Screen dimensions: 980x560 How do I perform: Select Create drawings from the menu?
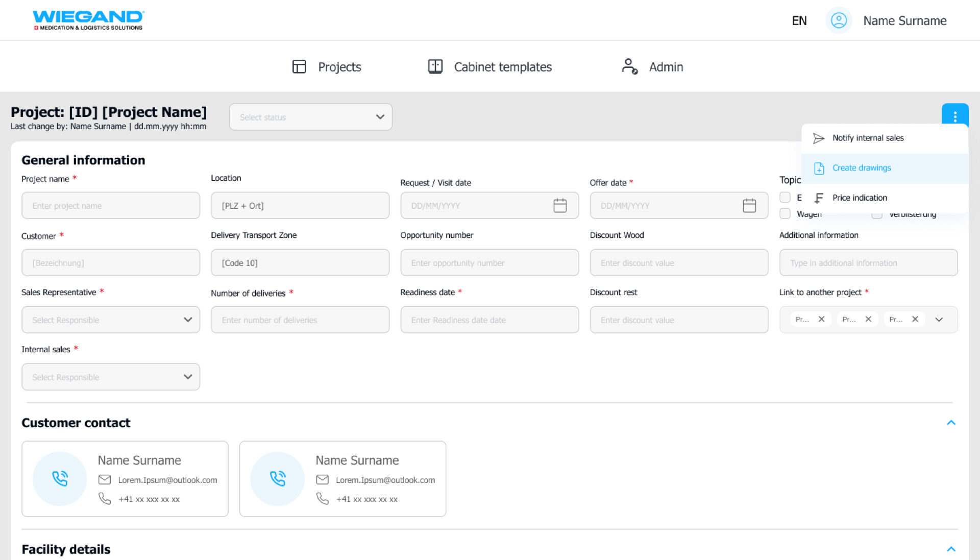pyautogui.click(x=861, y=168)
